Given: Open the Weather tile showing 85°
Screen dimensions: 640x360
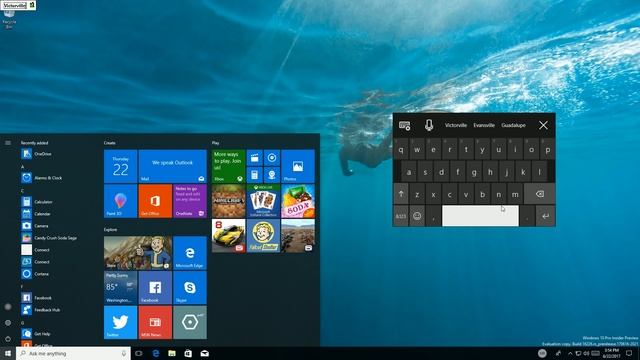Looking at the screenshot, I should click(120, 287).
